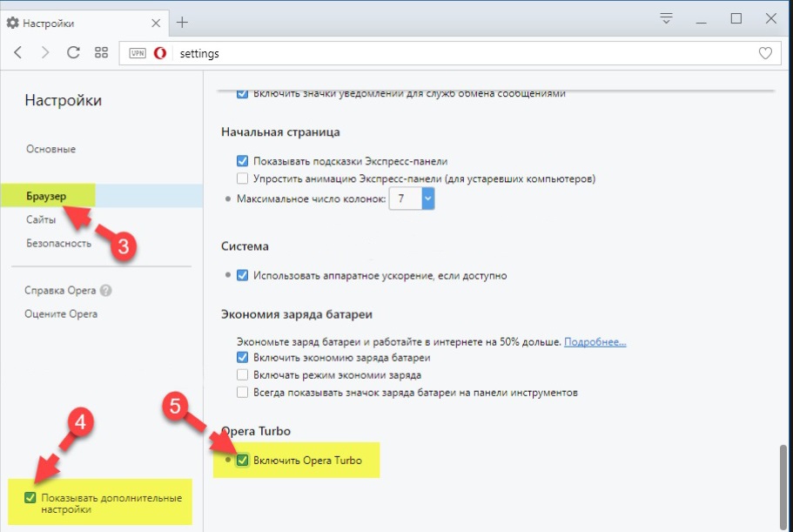The width and height of the screenshot is (793, 532).
Task: Go forward to the next page
Action: (x=45, y=52)
